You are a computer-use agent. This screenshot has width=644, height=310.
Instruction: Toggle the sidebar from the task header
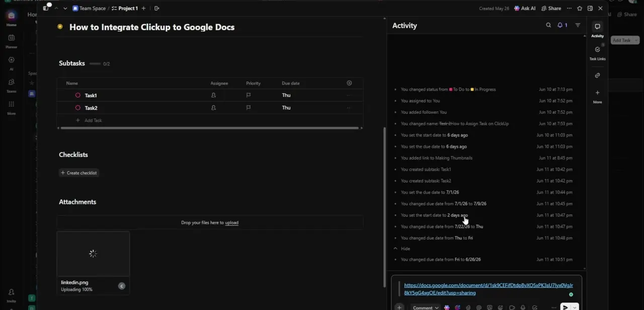[x=46, y=8]
